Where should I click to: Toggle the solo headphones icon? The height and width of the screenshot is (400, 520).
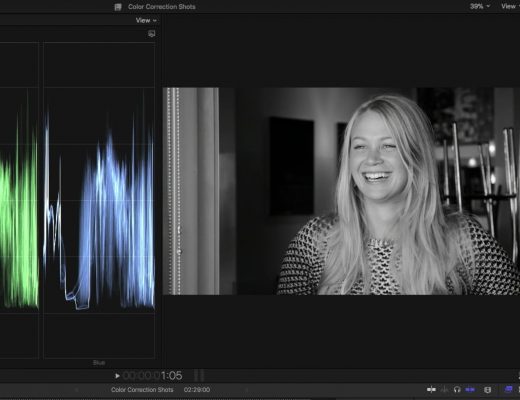pyautogui.click(x=457, y=389)
